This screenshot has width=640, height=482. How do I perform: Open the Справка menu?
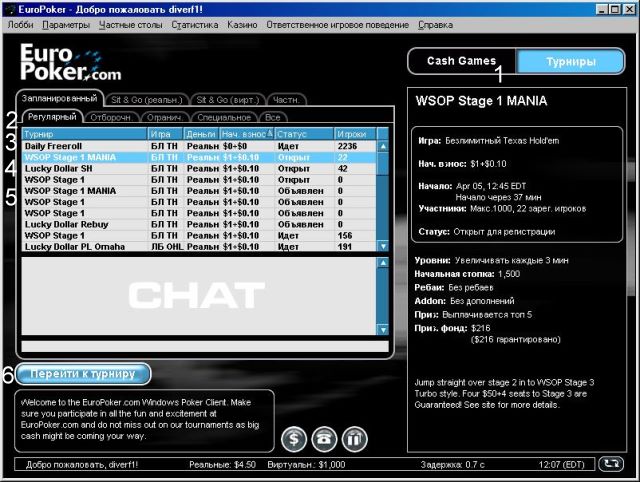tap(435, 25)
